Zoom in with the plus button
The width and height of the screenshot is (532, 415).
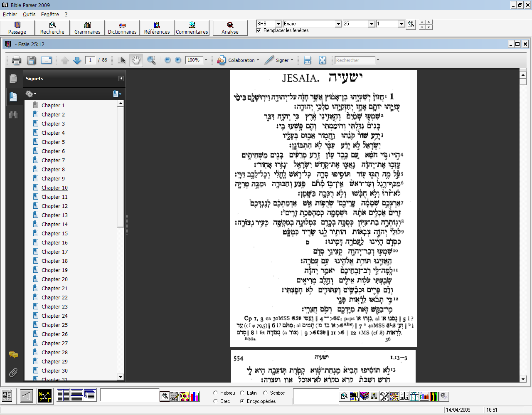pos(178,60)
